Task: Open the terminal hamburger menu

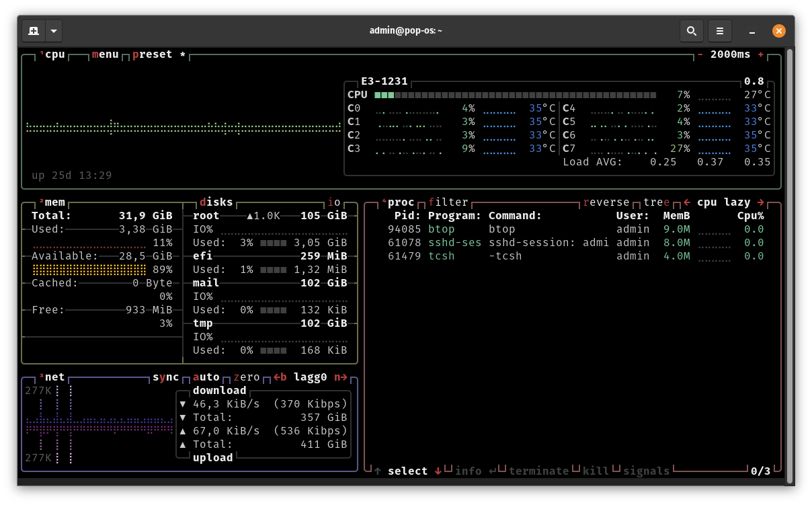Action: 719,31
